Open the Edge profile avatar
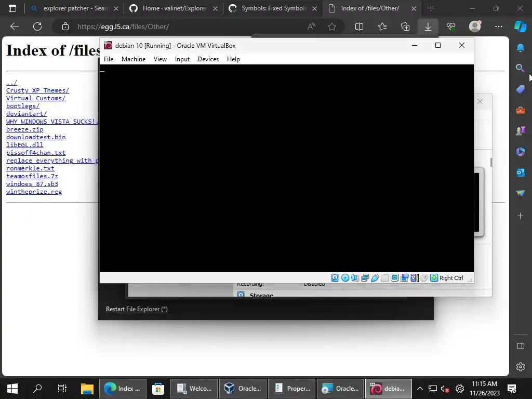This screenshot has height=399, width=532. point(475,26)
